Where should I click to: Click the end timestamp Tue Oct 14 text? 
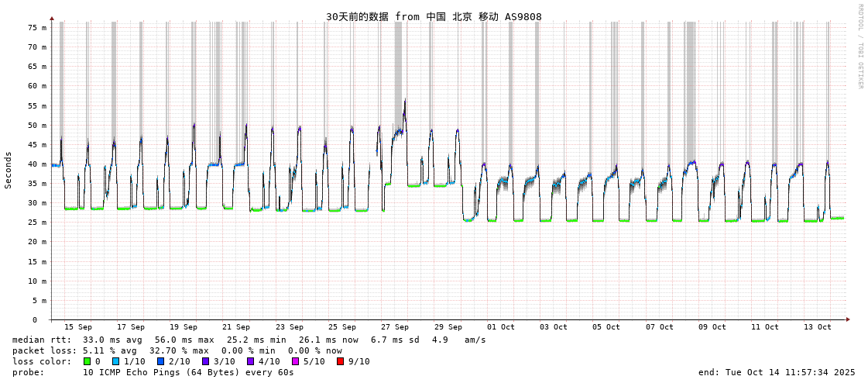point(777,372)
